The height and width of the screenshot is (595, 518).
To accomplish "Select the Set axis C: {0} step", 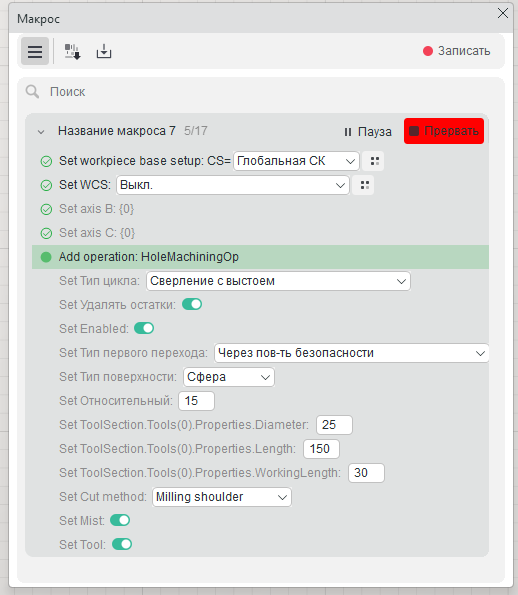I will 97,233.
